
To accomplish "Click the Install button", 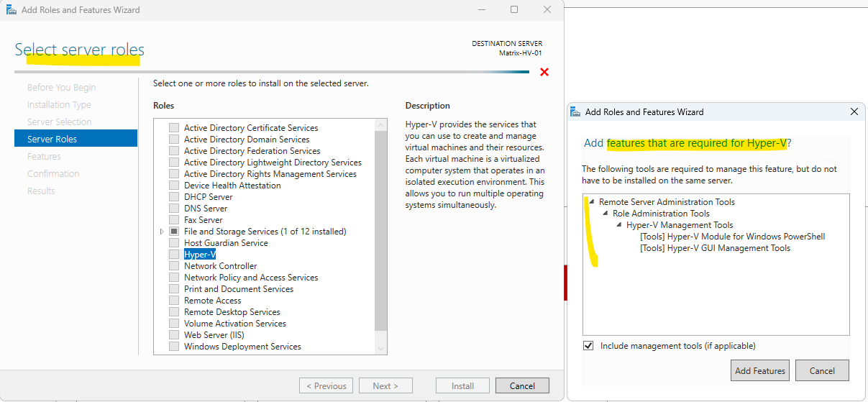I will coord(462,385).
